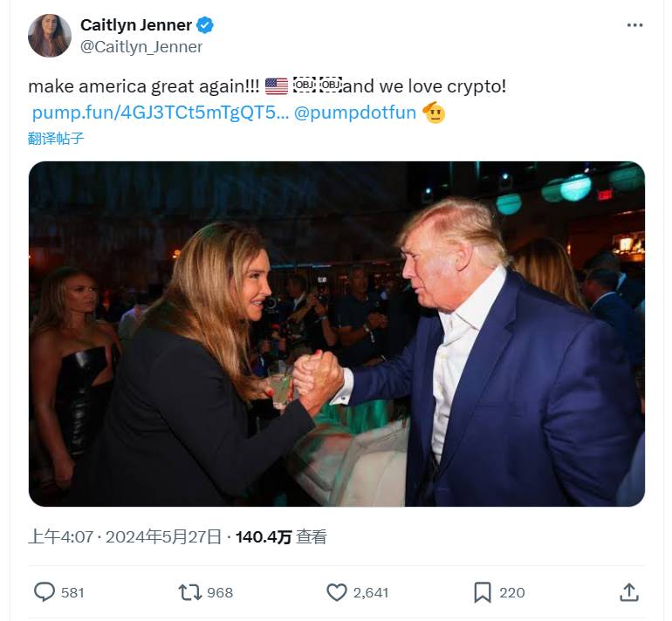672x621 pixels.
Task: Open the Caitlyn Jenner display name
Action: 135,25
